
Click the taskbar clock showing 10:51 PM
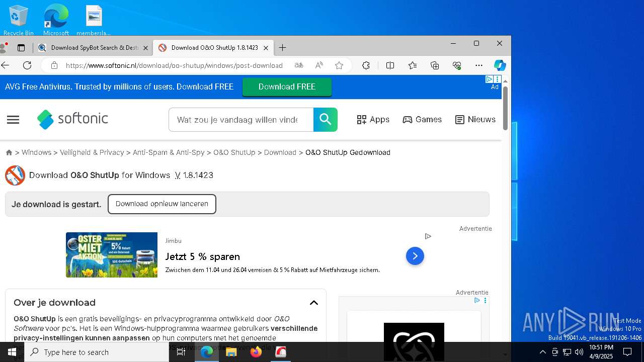601,352
